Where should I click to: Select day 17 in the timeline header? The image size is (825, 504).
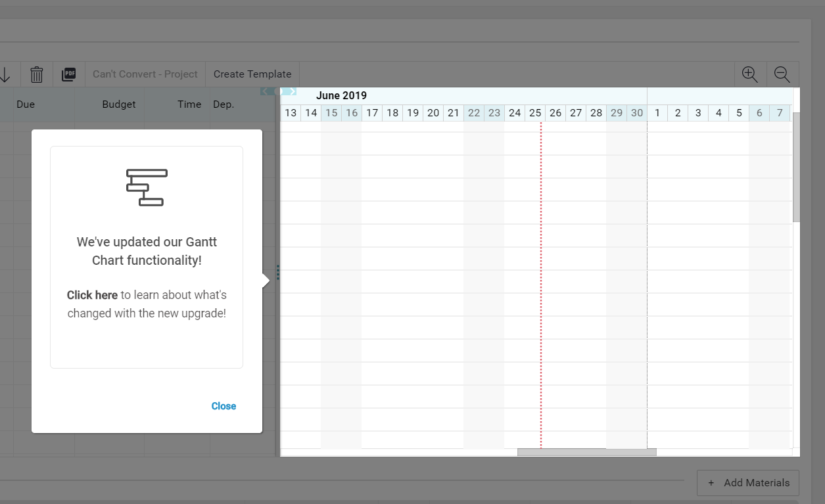pos(372,113)
